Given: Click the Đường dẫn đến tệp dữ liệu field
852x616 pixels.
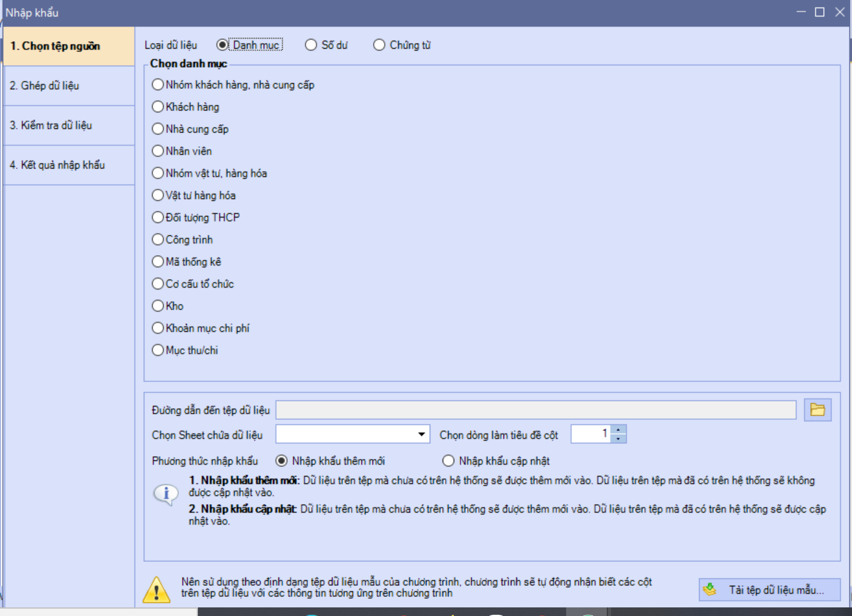Looking at the screenshot, I should [x=535, y=410].
